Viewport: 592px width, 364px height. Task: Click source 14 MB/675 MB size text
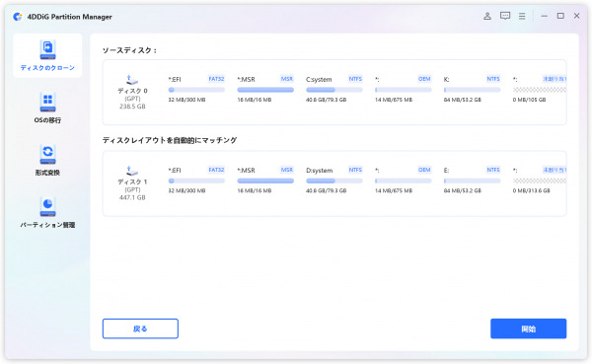394,100
